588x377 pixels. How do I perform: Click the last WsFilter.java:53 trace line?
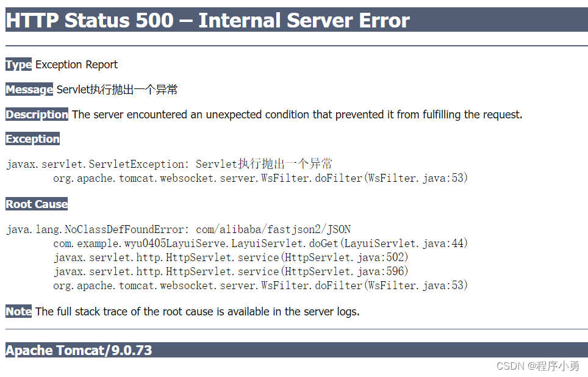click(260, 285)
